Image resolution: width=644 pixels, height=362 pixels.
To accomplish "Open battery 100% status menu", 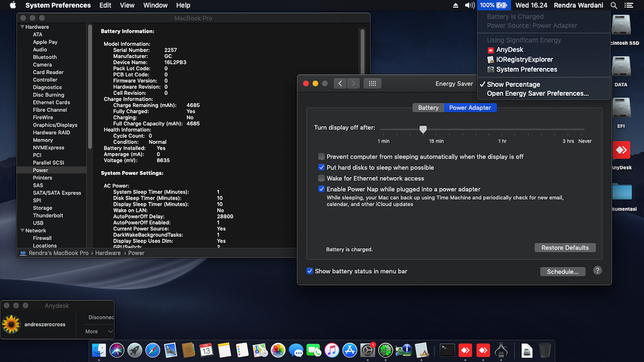I will click(x=494, y=5).
